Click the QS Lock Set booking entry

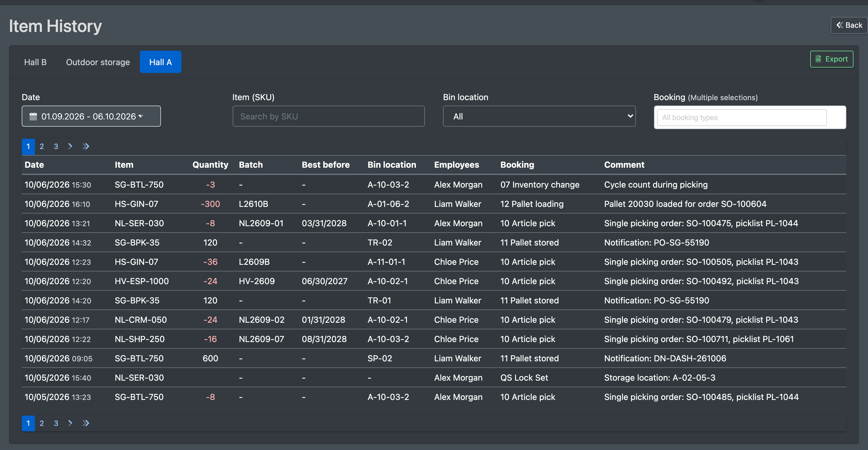click(x=524, y=378)
